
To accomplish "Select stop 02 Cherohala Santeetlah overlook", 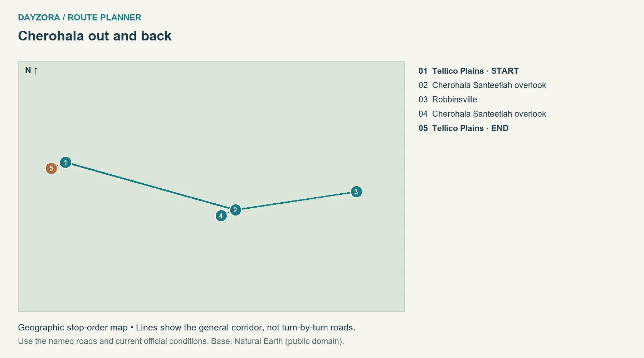I will [482, 85].
